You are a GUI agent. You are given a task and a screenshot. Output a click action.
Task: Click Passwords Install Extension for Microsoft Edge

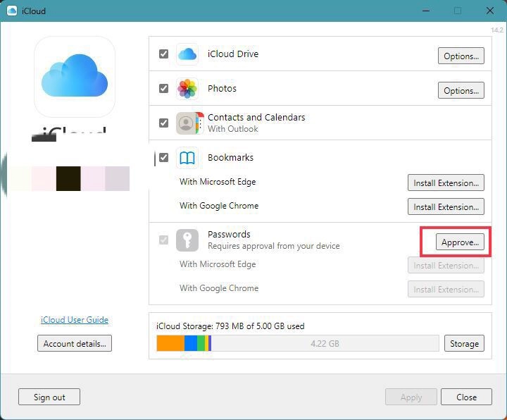pyautogui.click(x=446, y=266)
